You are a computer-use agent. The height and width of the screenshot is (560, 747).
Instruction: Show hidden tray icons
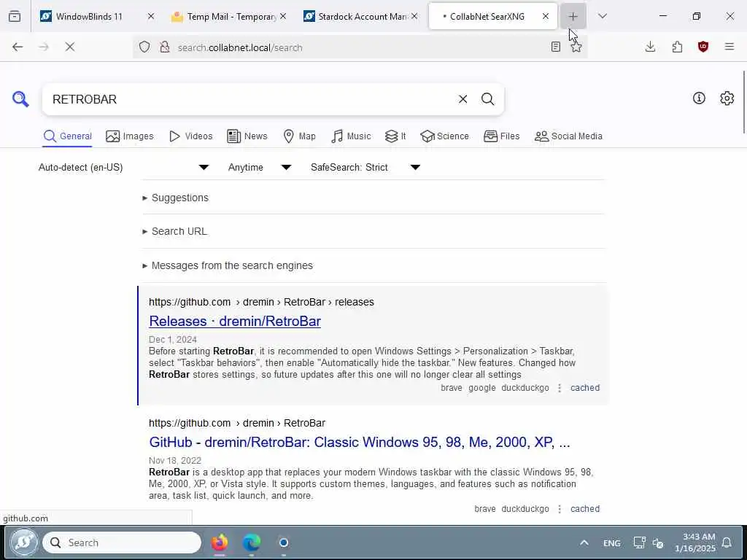pos(584,542)
